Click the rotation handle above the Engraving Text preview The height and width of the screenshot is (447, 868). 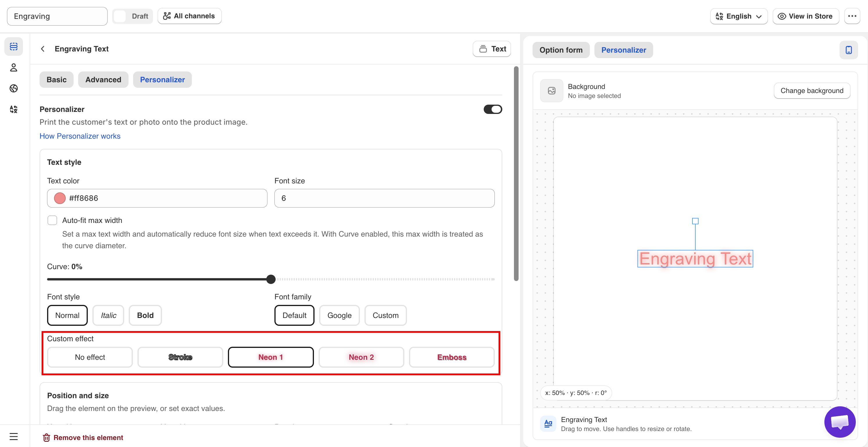tap(695, 221)
